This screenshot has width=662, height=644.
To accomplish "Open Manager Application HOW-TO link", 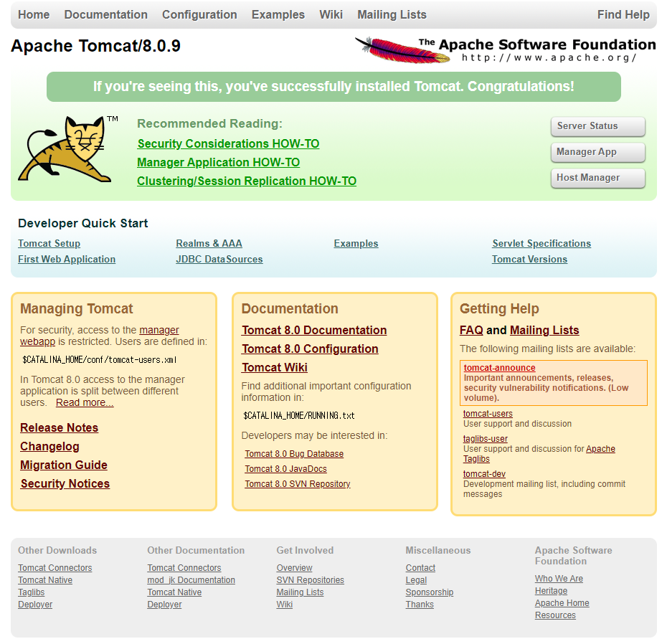I will [x=219, y=163].
